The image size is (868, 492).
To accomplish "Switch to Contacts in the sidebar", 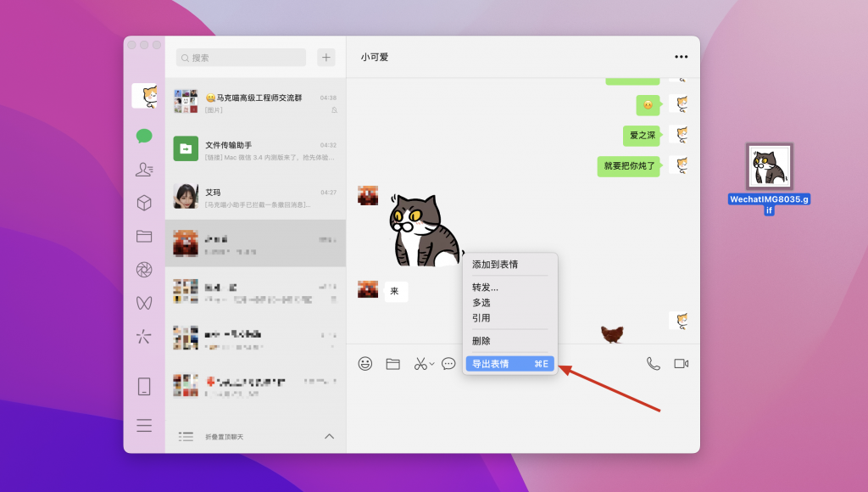I will tap(143, 170).
